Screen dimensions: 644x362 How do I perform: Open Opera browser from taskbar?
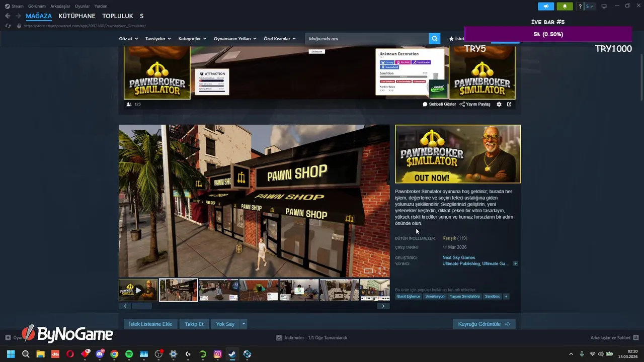click(x=70, y=354)
